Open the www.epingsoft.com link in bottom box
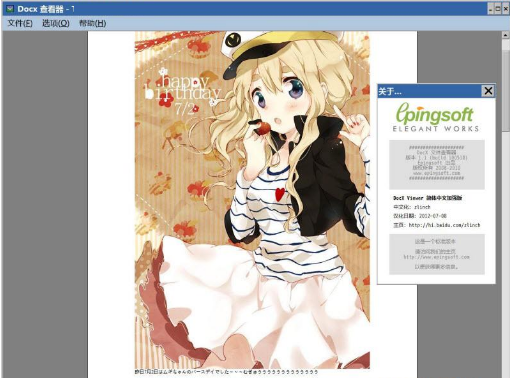The image size is (510, 378). click(x=436, y=257)
